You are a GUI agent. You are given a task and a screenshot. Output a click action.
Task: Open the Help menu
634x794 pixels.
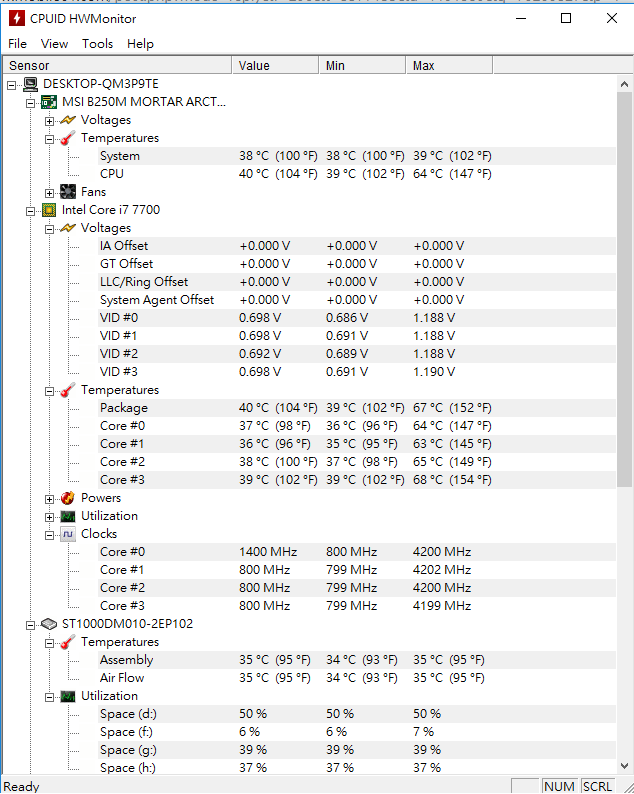click(x=140, y=44)
